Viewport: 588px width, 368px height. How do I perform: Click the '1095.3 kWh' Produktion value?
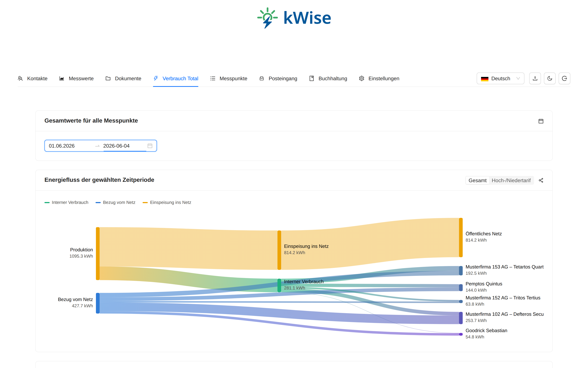(81, 256)
